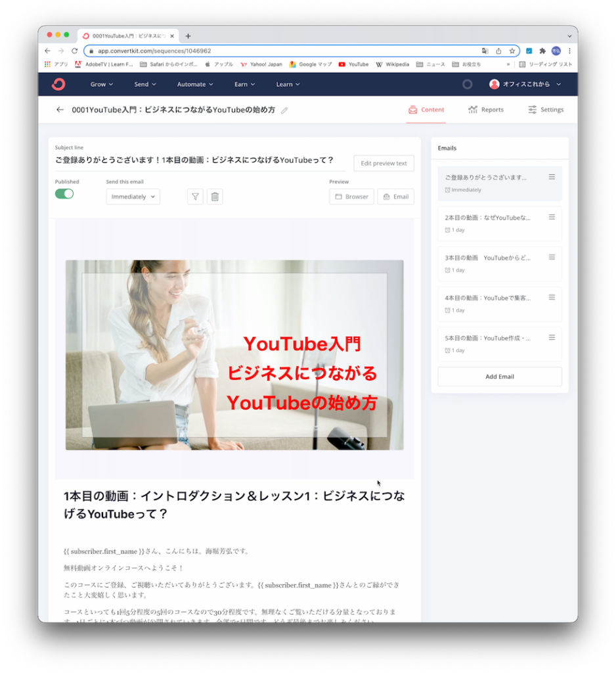Toggle the Published switch off
This screenshot has height=673, width=616.
pyautogui.click(x=64, y=194)
